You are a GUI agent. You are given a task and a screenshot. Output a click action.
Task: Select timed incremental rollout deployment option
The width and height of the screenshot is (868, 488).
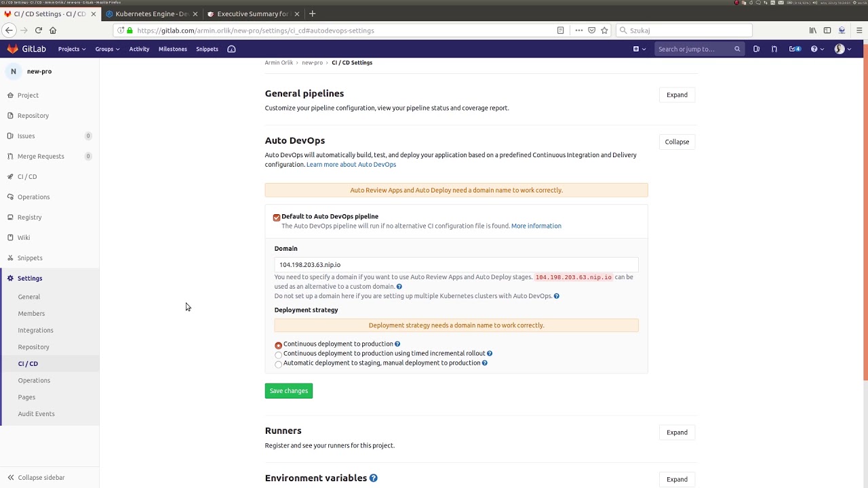pyautogui.click(x=278, y=354)
